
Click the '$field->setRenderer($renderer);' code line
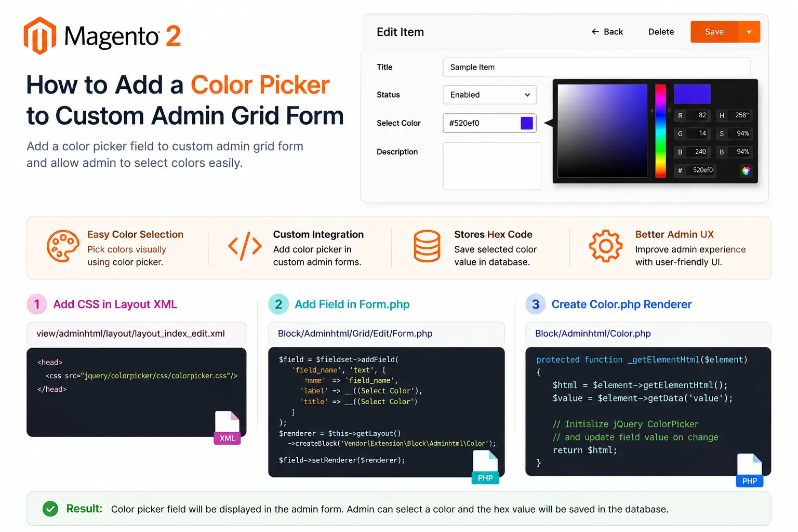click(x=342, y=460)
